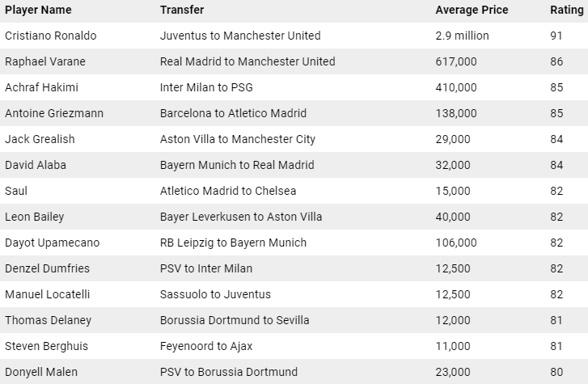Viewport: 588px width, 384px height.
Task: Click Thomas Delaney's name cell
Action: tap(48, 320)
